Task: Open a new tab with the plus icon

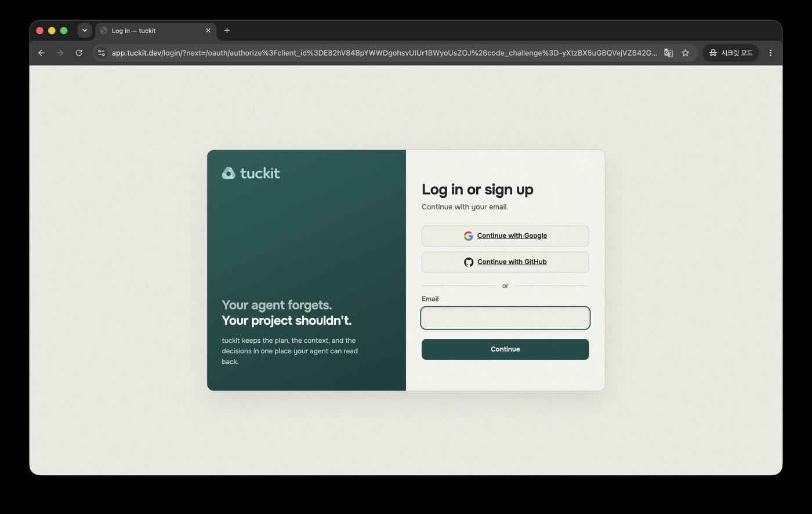Action: click(227, 31)
